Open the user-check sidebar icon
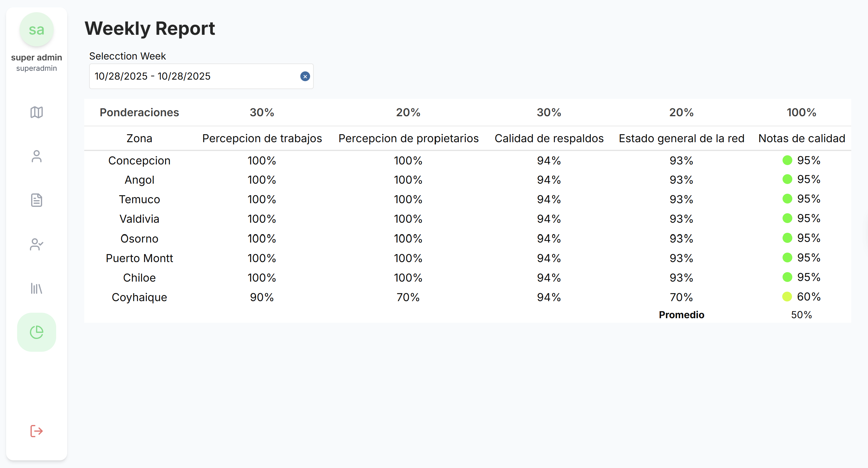The width and height of the screenshot is (868, 468). [36, 244]
